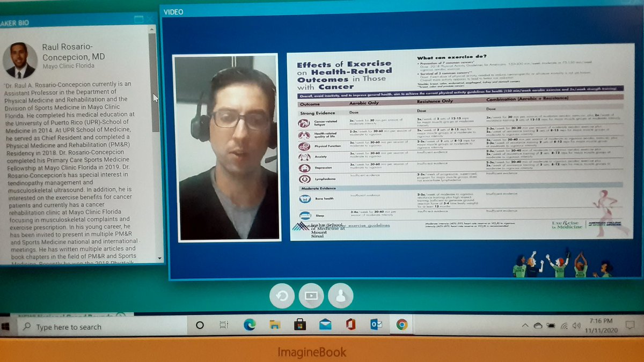This screenshot has width=644, height=362.
Task: Click the Lymphedema outcome icon on slide
Action: 304,178
